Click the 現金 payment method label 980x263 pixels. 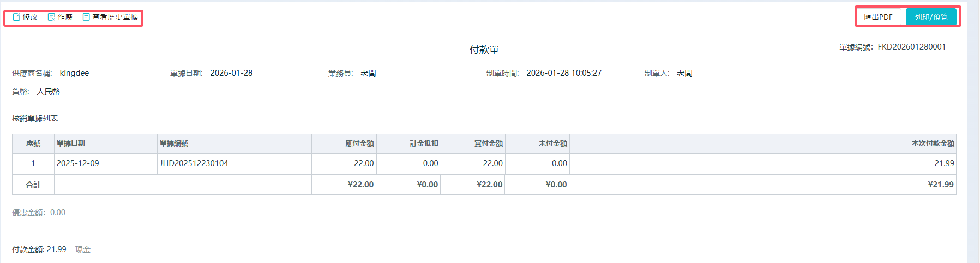pyautogui.click(x=83, y=249)
